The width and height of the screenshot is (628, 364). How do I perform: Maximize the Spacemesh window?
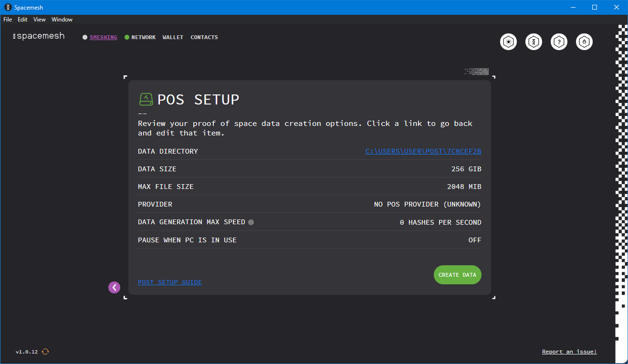tap(595, 7)
